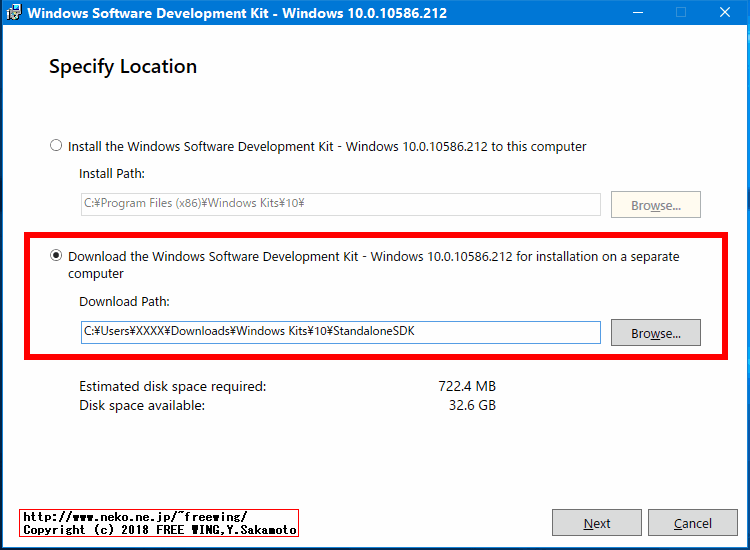Viewport: 750px width, 550px height.
Task: Click the Cancel button
Action: pyautogui.click(x=693, y=523)
